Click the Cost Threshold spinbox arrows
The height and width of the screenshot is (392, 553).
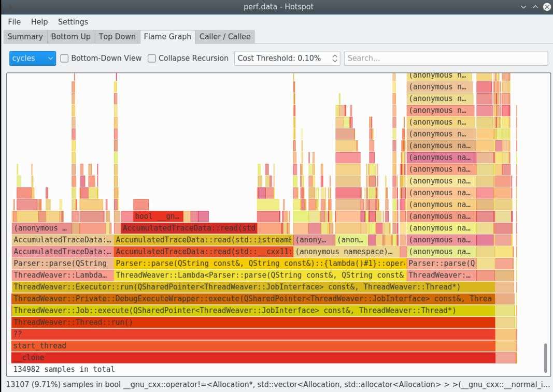point(335,58)
